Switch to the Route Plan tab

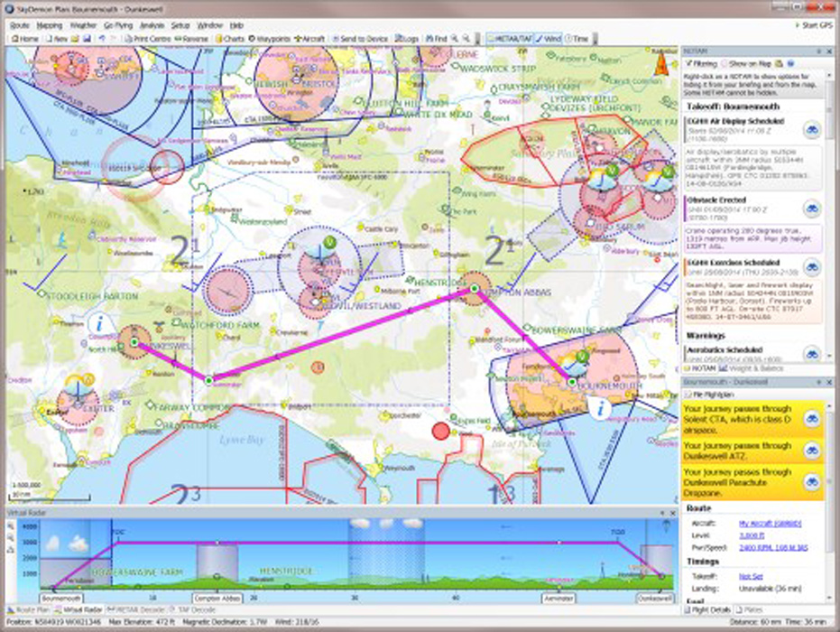pos(29,609)
